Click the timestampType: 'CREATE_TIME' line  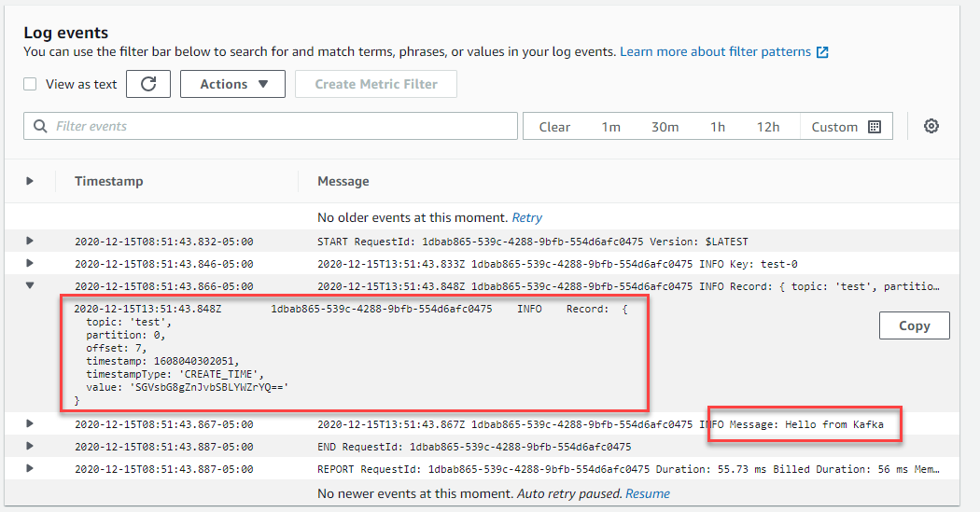click(x=175, y=374)
